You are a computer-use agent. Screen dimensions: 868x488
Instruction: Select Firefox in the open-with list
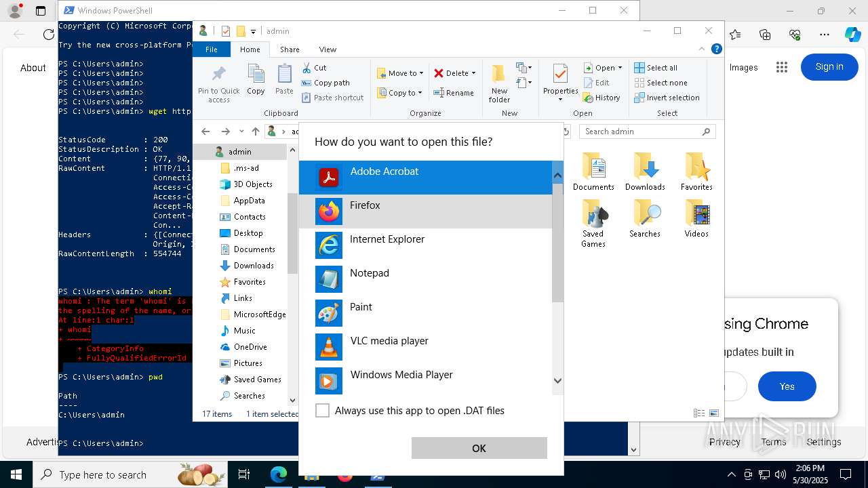click(426, 211)
